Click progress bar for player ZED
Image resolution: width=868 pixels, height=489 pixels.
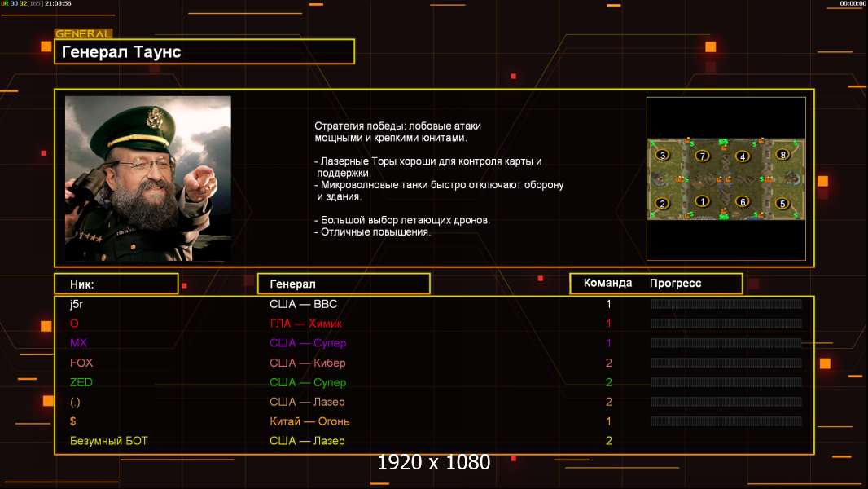(x=726, y=382)
